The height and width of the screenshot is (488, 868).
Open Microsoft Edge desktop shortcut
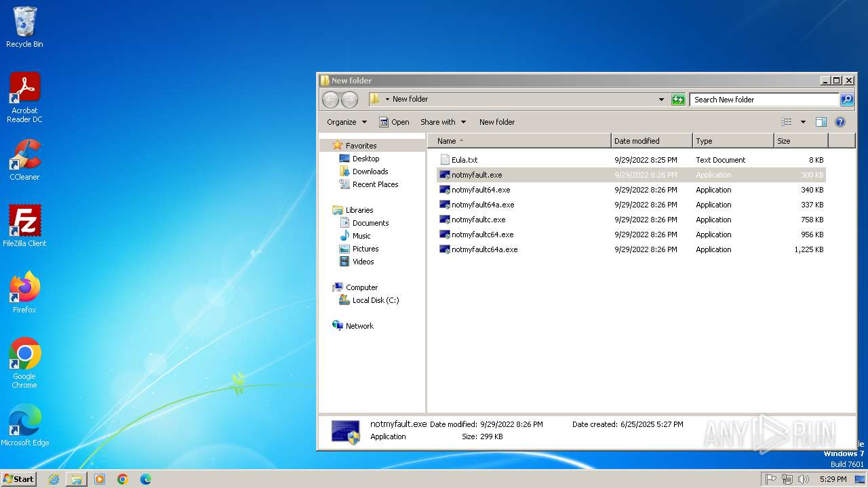(24, 426)
